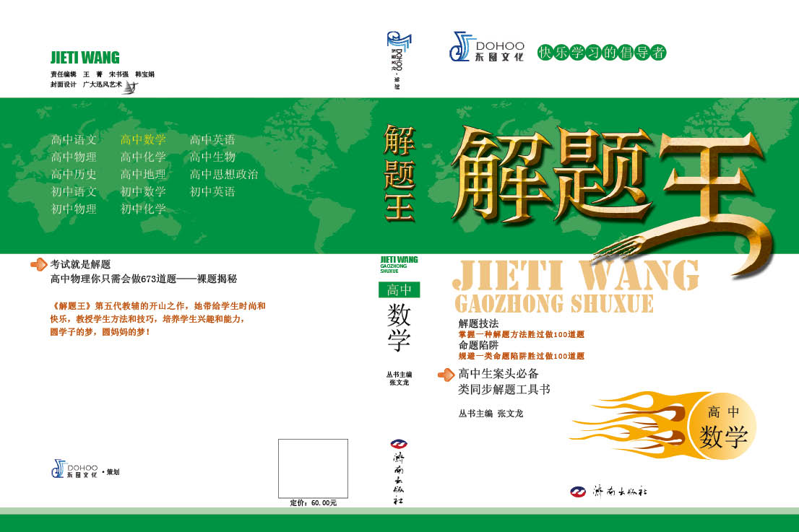Select the 责任编辑 credits line

[103, 74]
